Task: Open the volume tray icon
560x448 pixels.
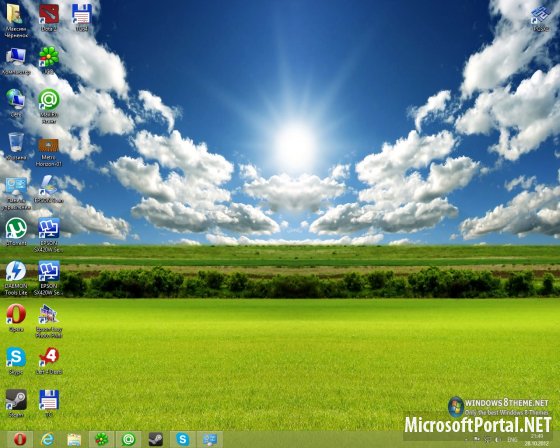Action: (x=497, y=439)
